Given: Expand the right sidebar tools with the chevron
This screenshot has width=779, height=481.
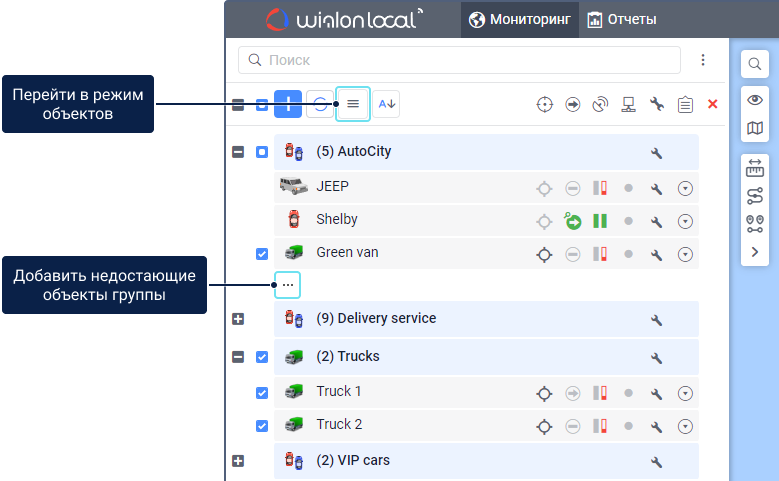Looking at the screenshot, I should (x=755, y=252).
